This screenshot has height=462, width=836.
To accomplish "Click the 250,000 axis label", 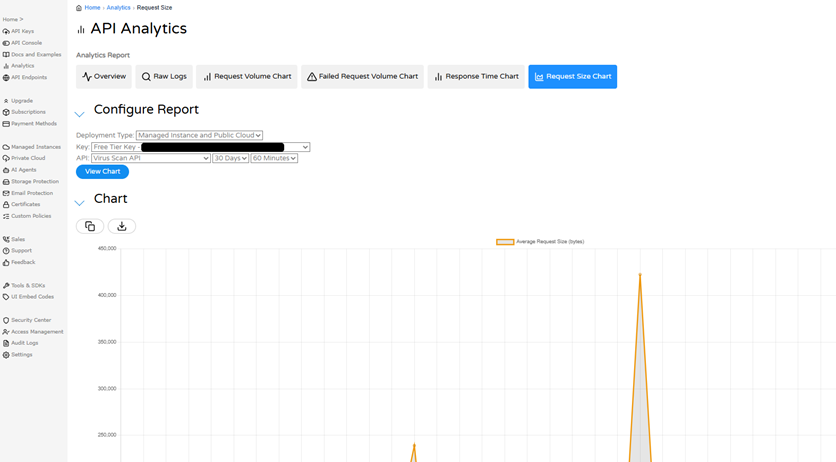I will [107, 435].
